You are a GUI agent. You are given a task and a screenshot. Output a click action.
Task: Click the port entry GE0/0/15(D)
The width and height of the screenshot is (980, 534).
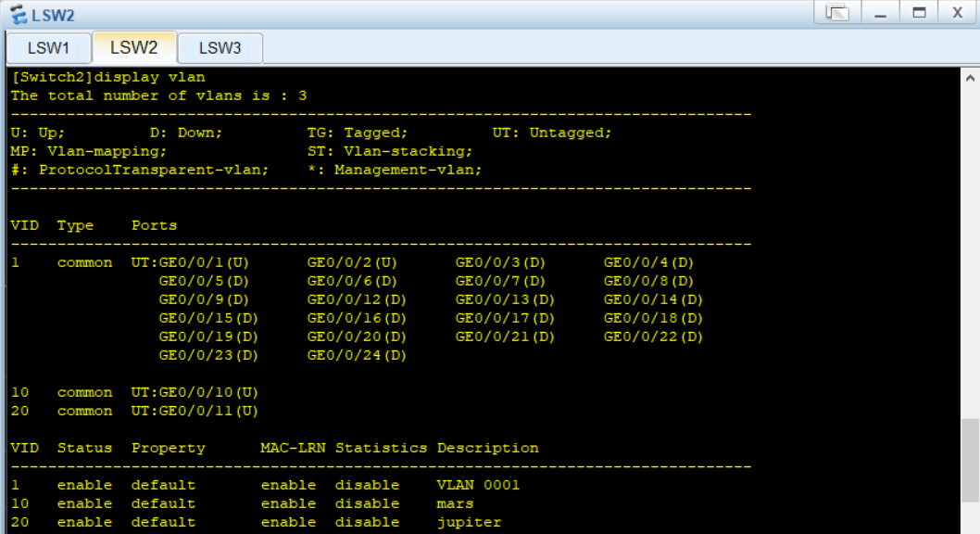point(208,318)
